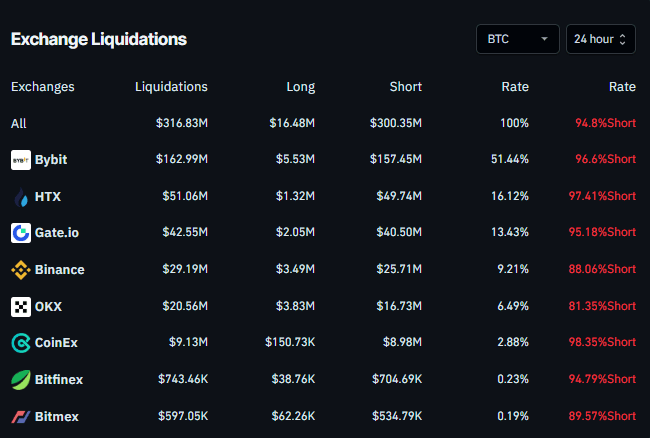Click the Bybit exchange logo icon
Screen dimensions: 650x438
21,160
